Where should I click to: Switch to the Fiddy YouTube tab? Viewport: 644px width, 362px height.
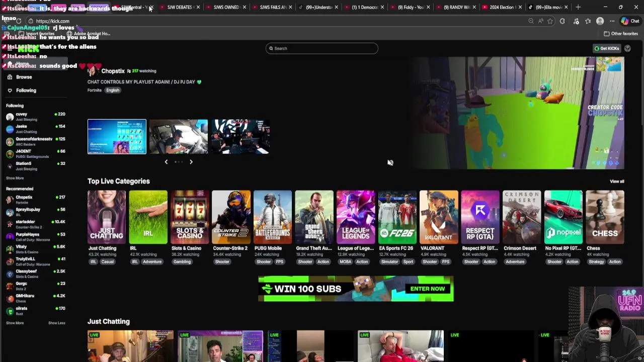410,7
